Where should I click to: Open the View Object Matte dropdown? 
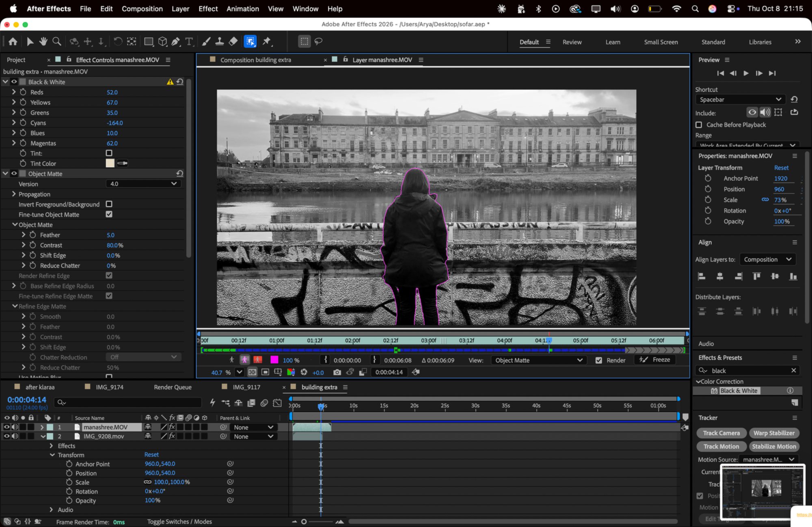[539, 360]
